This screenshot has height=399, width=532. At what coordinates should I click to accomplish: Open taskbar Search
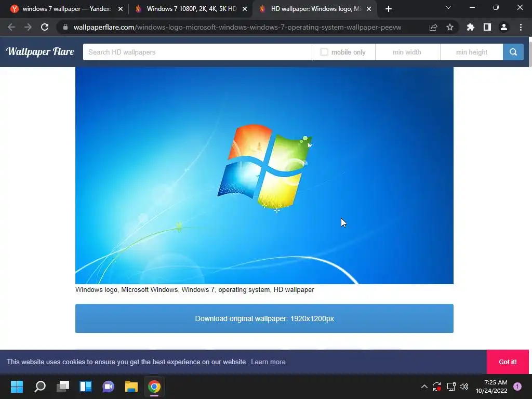pyautogui.click(x=40, y=387)
